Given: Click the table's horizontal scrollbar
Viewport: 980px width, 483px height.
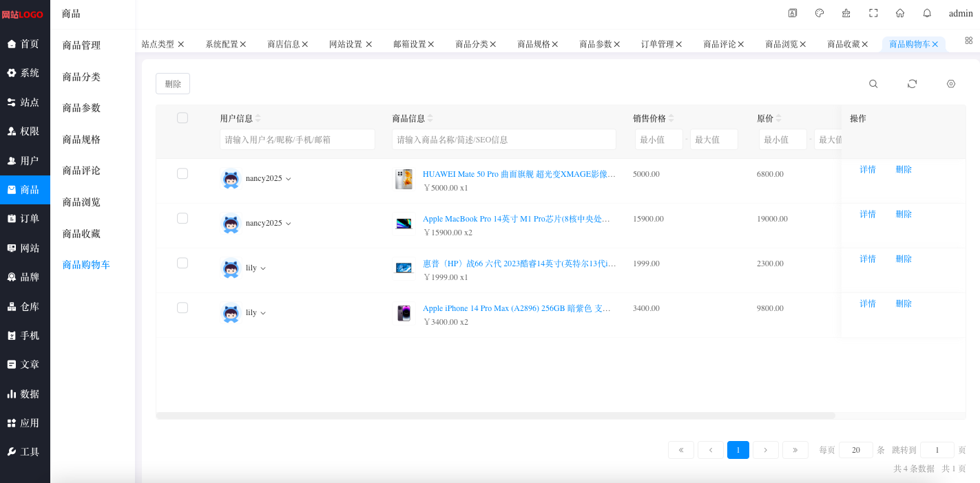Looking at the screenshot, I should [x=496, y=416].
